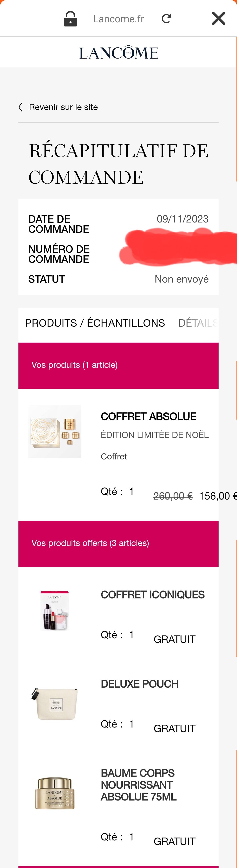The image size is (237, 868).
Task: Open the Coffret Iconiques product name
Action: [152, 595]
